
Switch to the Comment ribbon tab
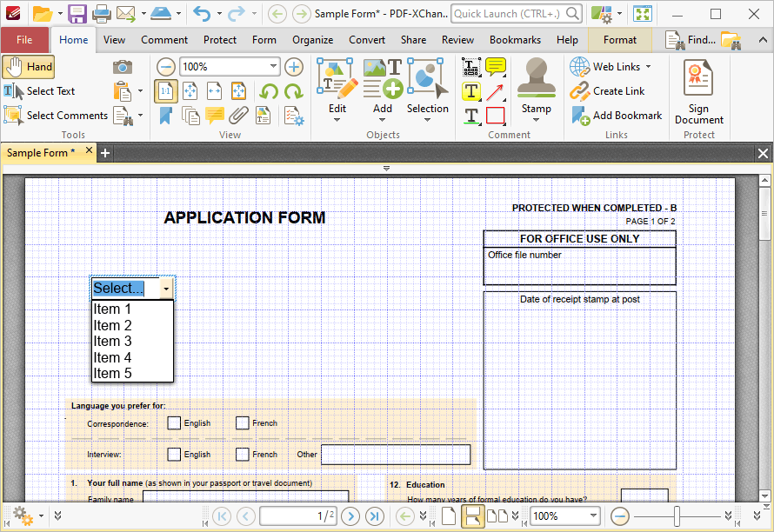click(x=164, y=40)
